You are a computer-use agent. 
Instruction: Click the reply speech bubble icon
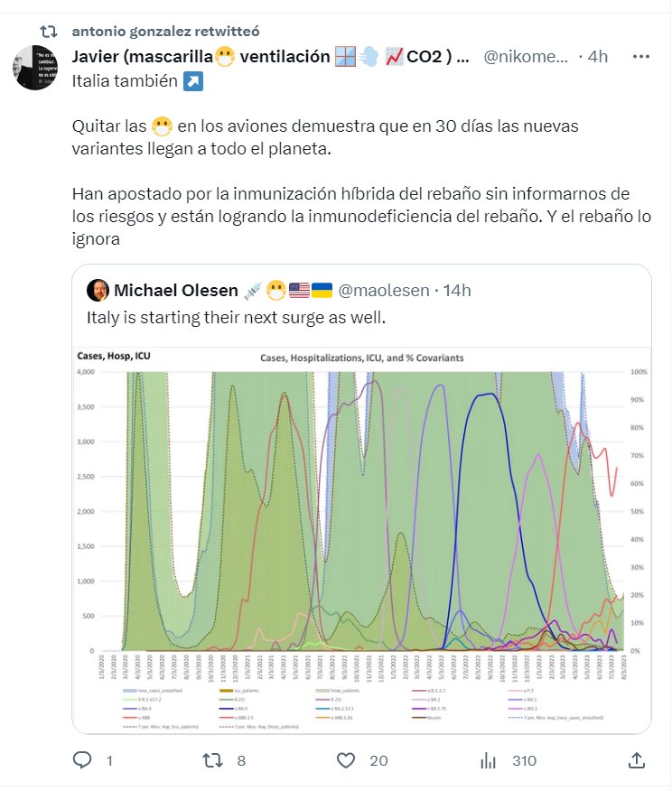click(x=82, y=760)
